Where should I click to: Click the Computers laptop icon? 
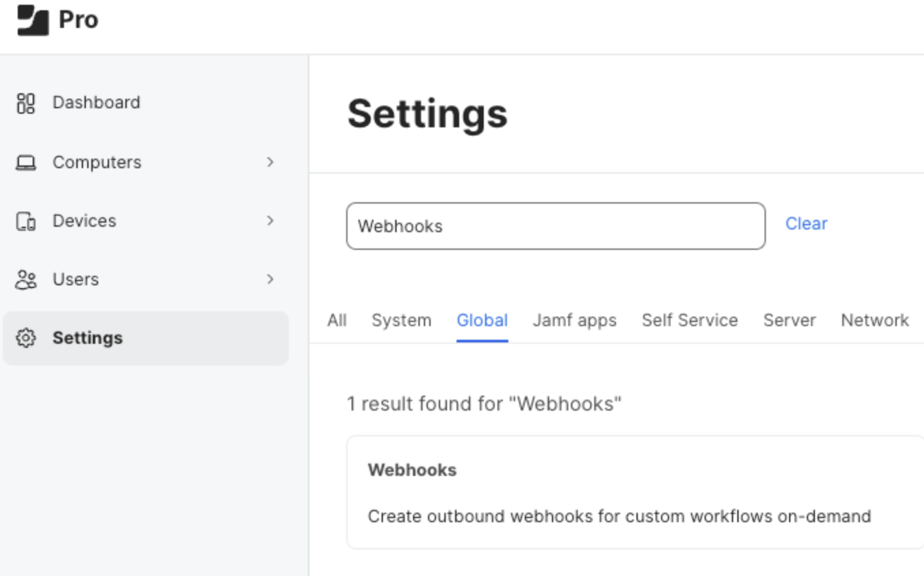point(26,163)
